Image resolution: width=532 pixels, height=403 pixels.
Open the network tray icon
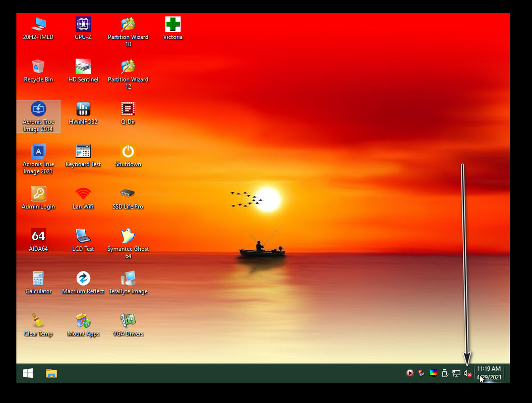click(x=456, y=373)
